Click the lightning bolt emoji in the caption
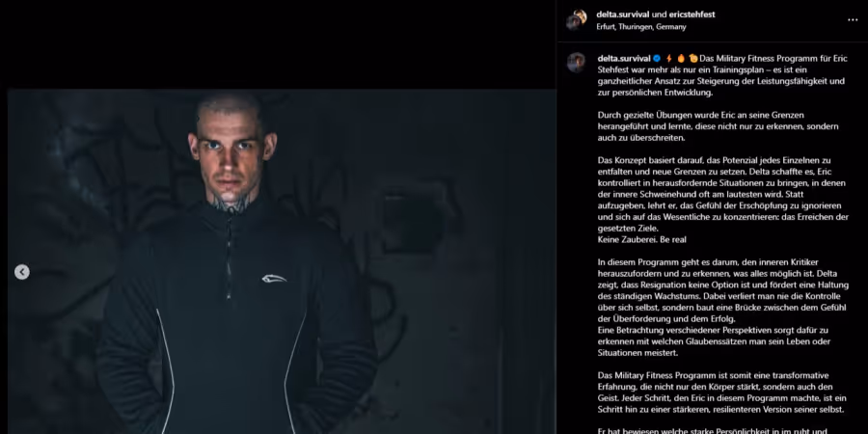 669,58
